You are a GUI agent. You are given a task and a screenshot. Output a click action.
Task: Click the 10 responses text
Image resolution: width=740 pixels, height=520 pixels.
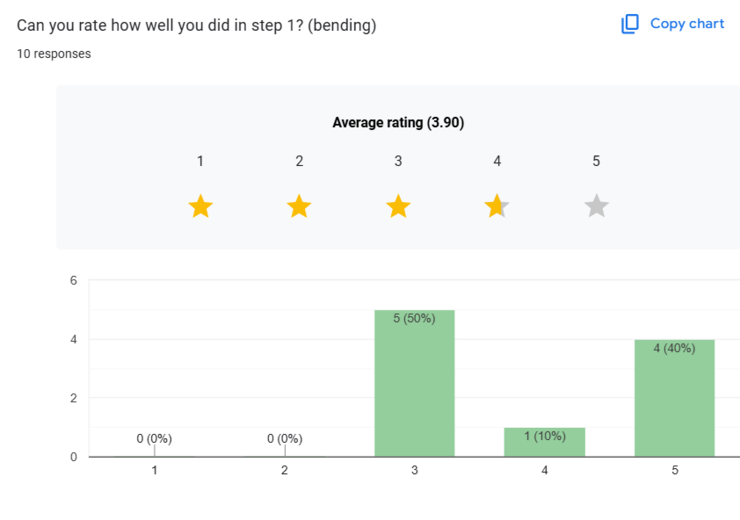click(54, 54)
